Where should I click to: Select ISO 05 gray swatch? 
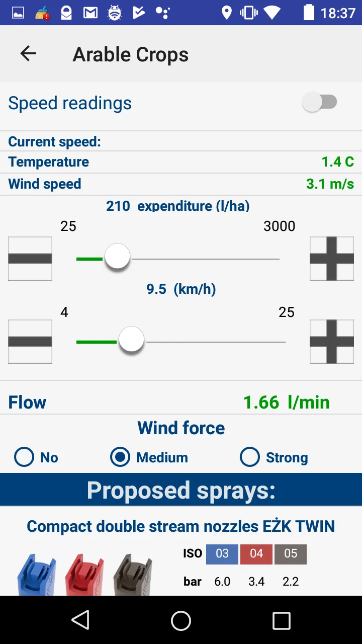click(x=291, y=554)
